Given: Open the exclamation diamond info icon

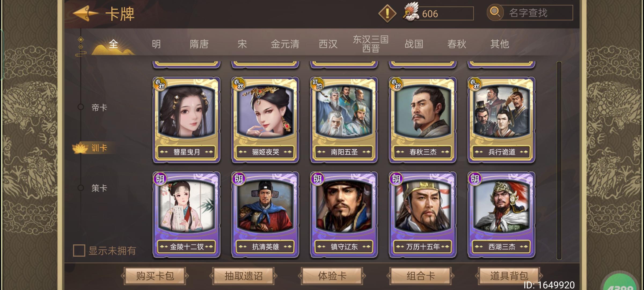Looking at the screenshot, I should 387,13.
